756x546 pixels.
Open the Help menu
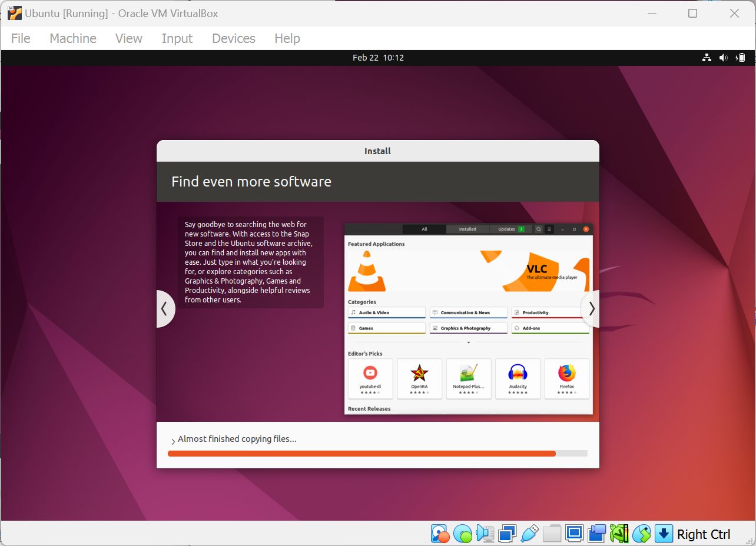(x=287, y=38)
